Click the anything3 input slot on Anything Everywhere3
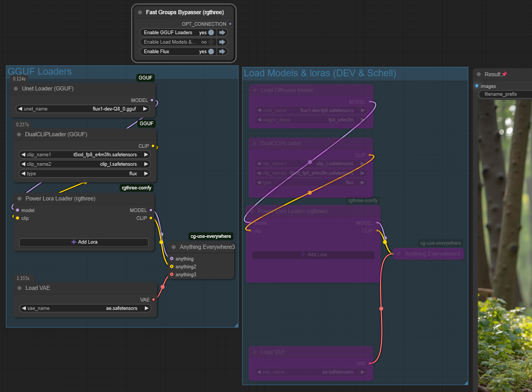The width and height of the screenshot is (532, 392). click(x=172, y=275)
